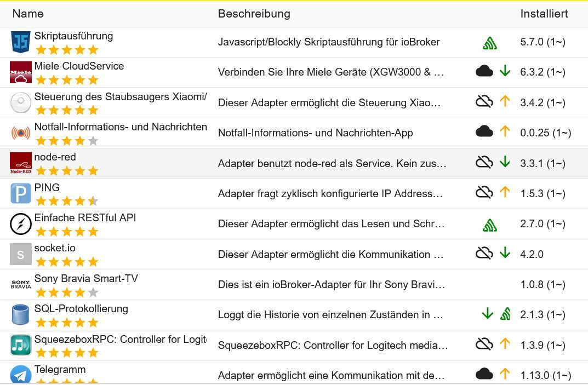Viewport: 588px width, 385px height.
Task: Click the crossed cloud icon in SqueezeboxRPC row
Action: click(x=484, y=344)
